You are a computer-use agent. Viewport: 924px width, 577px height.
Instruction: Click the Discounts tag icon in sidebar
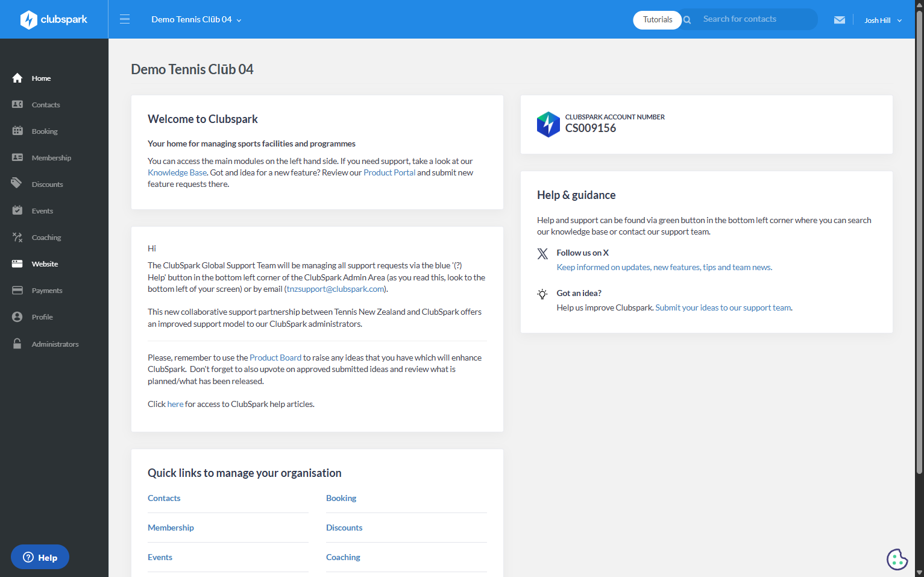[x=17, y=184]
